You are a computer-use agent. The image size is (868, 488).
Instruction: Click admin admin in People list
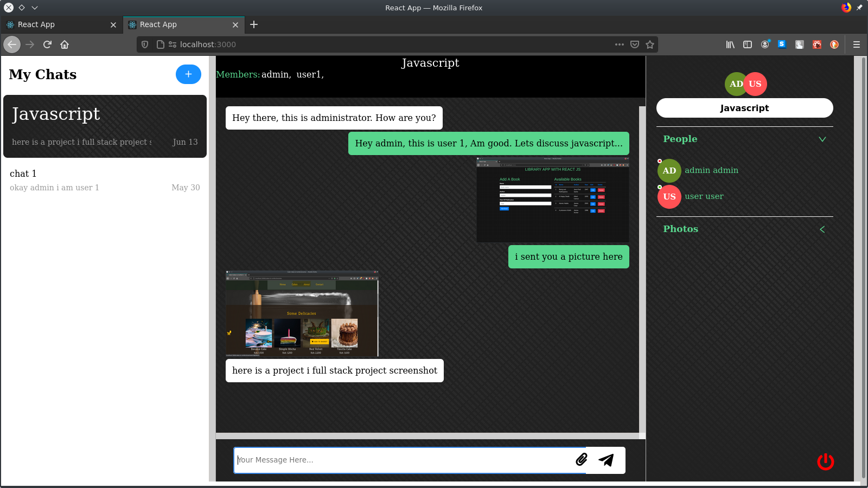[x=711, y=170]
